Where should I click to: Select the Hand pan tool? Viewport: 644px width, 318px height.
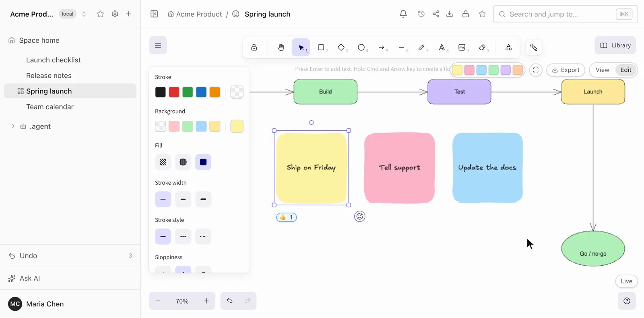point(281,47)
